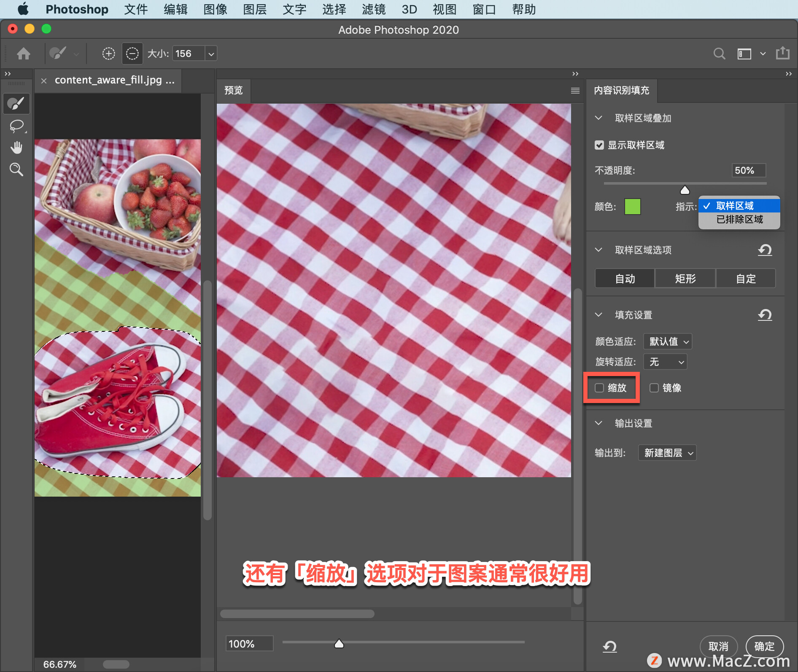Open the 滤镜 menu
The image size is (798, 672).
pos(374,9)
